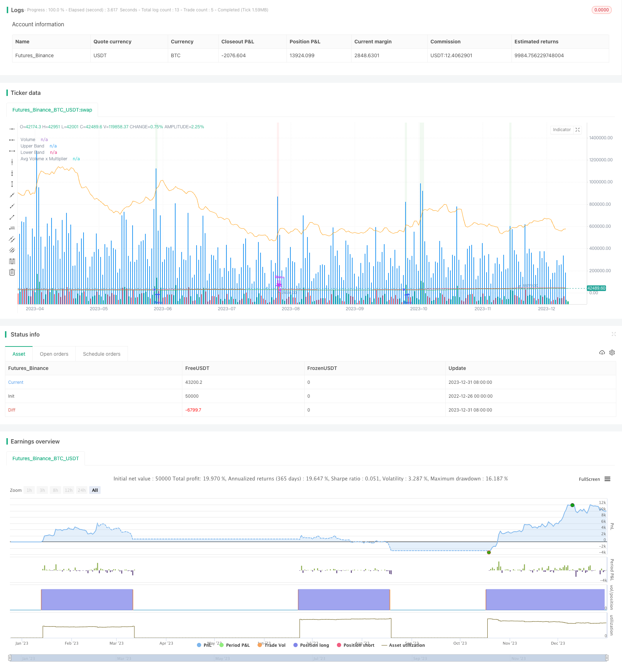The width and height of the screenshot is (622, 672).
Task: Expand the ticker chart to full screen
Action: coord(578,130)
